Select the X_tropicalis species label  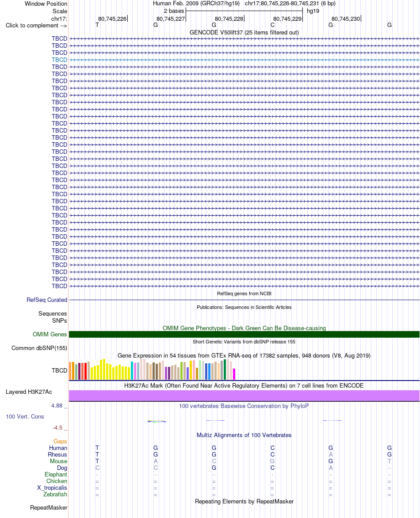[52, 488]
